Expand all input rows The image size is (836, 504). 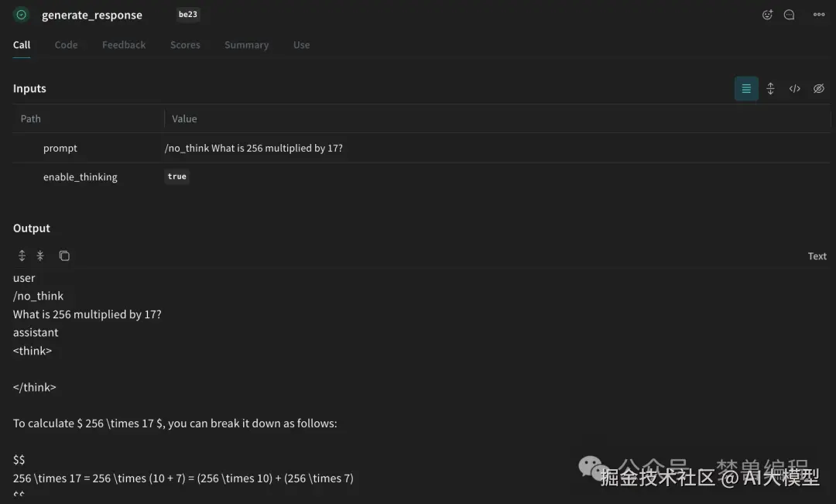coord(770,89)
